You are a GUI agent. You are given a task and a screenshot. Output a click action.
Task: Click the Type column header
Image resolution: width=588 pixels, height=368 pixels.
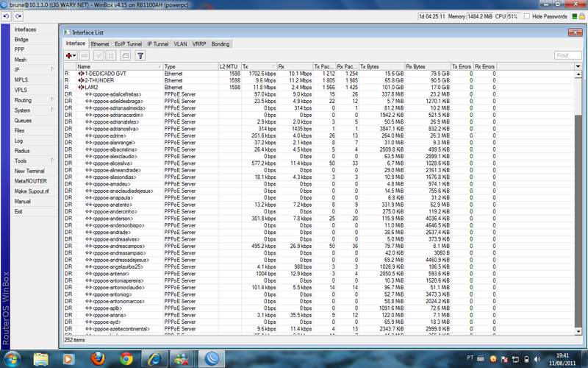click(190, 66)
